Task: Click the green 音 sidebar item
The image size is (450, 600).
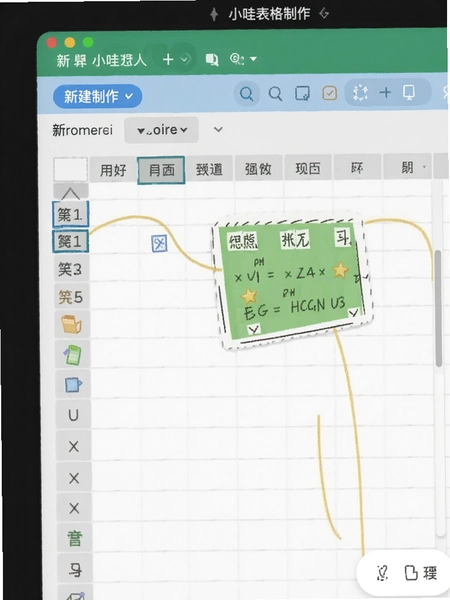Action: (x=74, y=538)
